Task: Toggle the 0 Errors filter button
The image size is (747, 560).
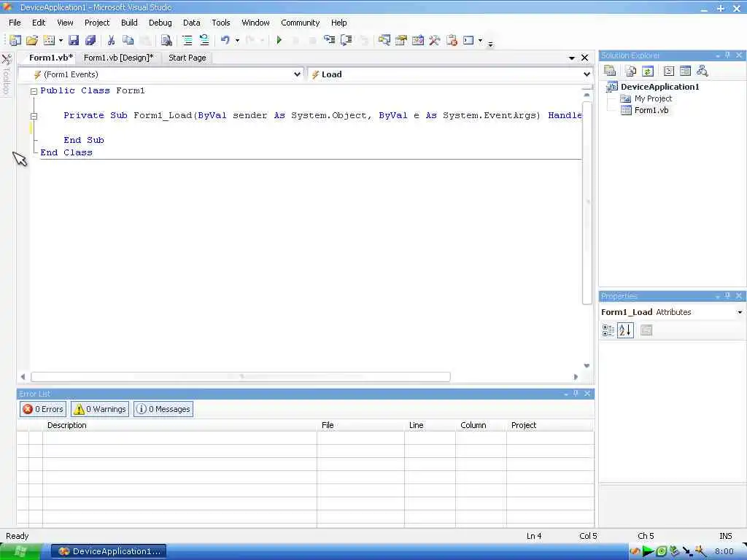Action: click(43, 409)
